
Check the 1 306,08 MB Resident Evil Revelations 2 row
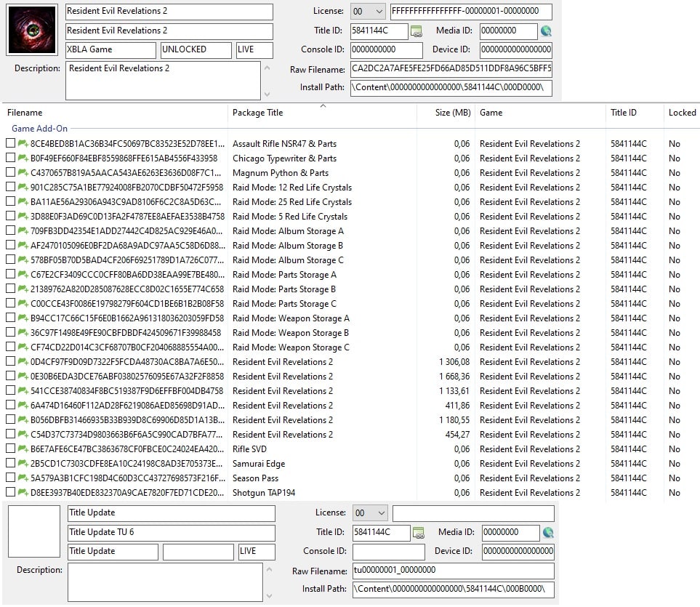pyautogui.click(x=10, y=361)
